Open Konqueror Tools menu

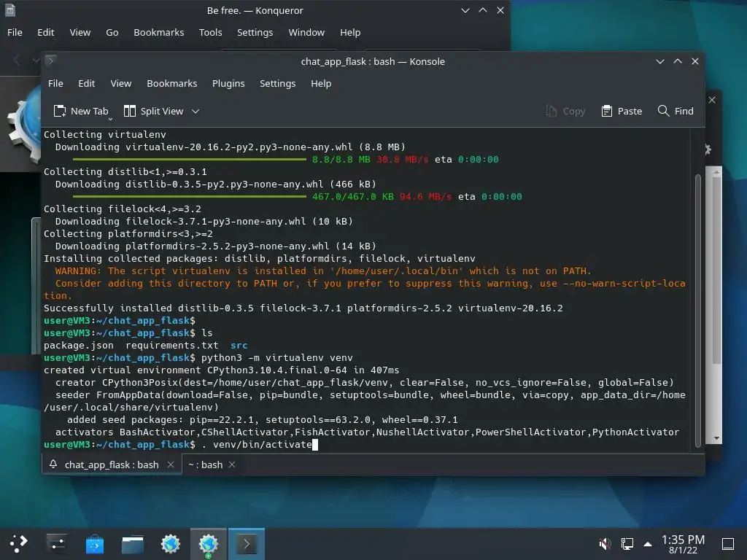(211, 32)
